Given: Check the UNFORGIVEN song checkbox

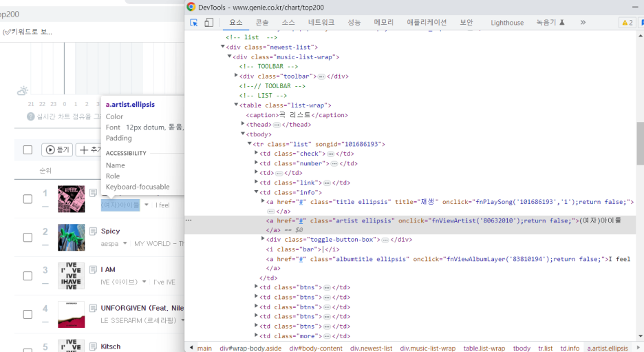Looking at the screenshot, I should point(28,315).
